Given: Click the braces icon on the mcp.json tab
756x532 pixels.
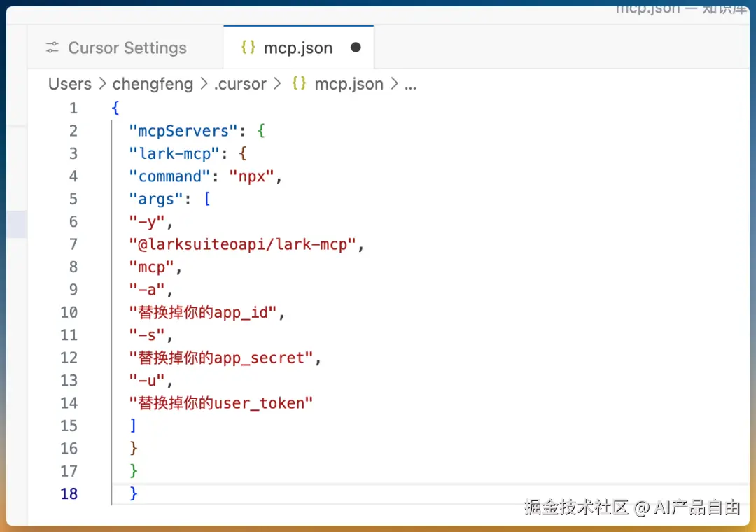Looking at the screenshot, I should [x=248, y=48].
